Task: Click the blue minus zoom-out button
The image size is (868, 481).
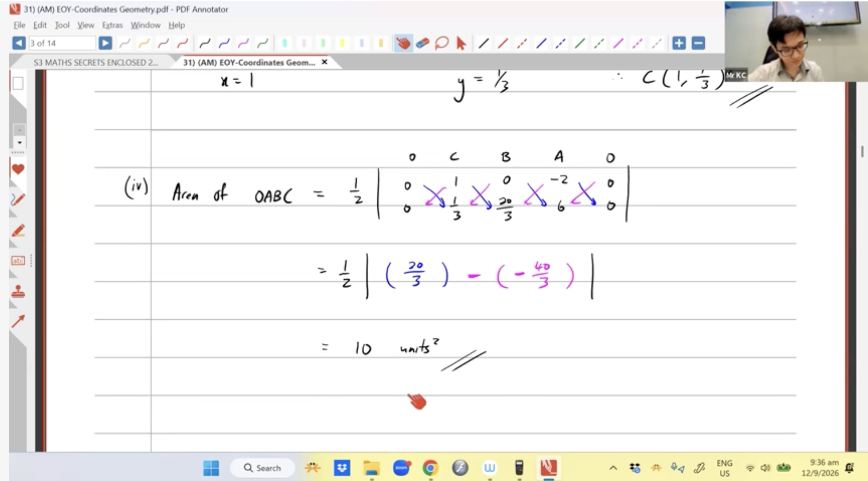Action: (x=698, y=43)
